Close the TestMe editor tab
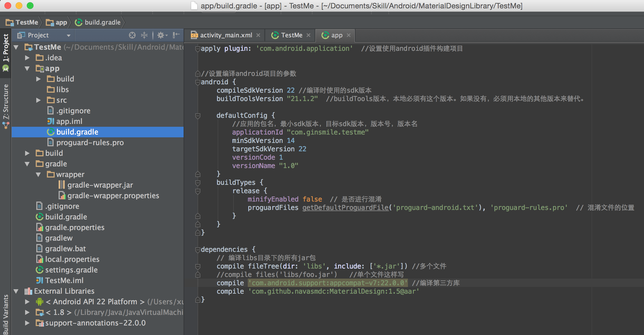Screen dimensions: 644x335 (x=308, y=35)
